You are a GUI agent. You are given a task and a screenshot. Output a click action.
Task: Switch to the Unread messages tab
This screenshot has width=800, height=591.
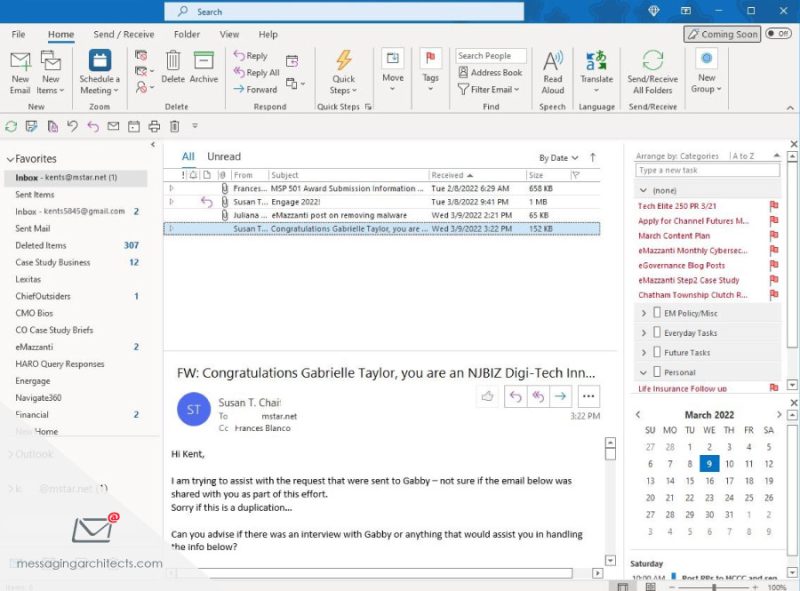pyautogui.click(x=224, y=157)
